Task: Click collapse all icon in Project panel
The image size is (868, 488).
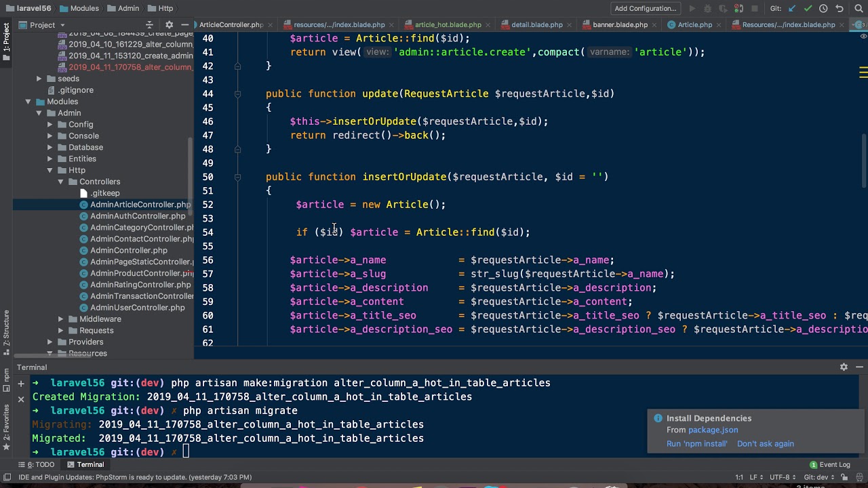Action: pos(150,25)
